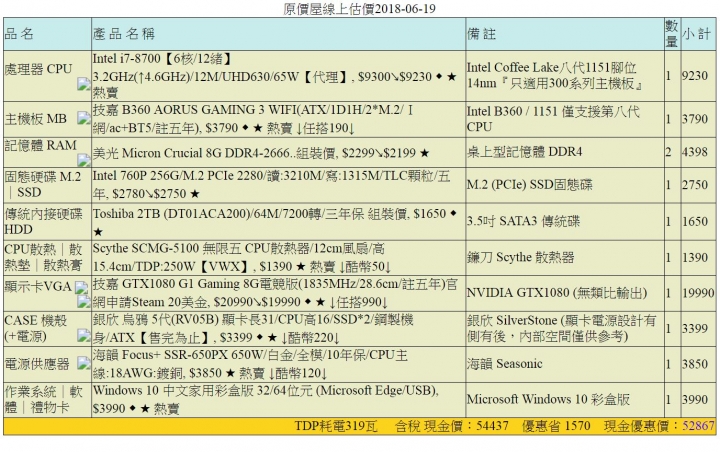720x452 pixels.
Task: Select the CASE 機殼(+電源) category label
Action: pyautogui.click(x=36, y=328)
